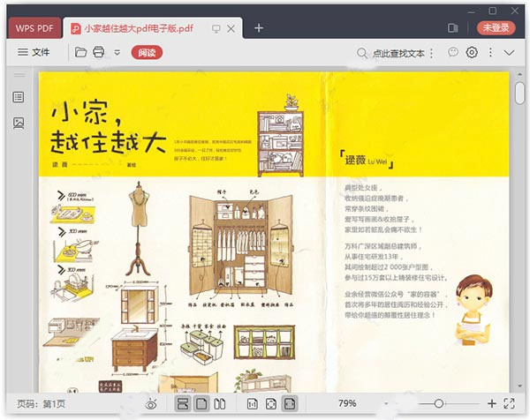This screenshot has height=420, width=530.
Task: Enter fullscreen with the corner-brackets icon
Action: tap(510, 403)
